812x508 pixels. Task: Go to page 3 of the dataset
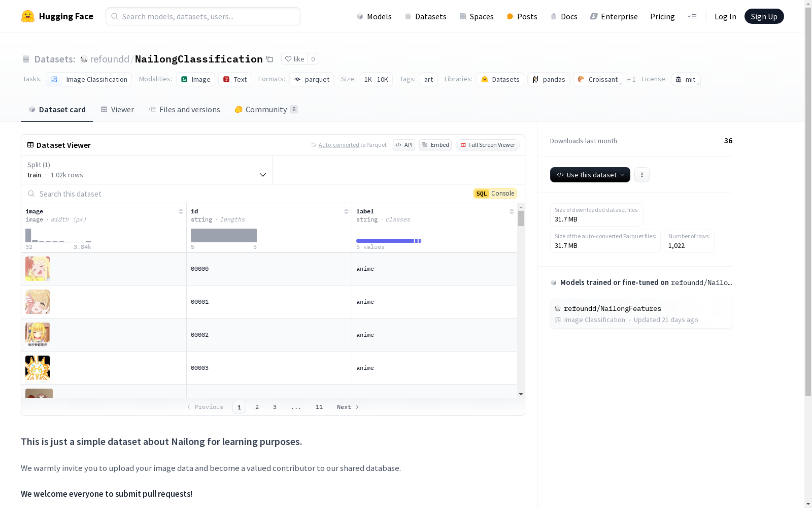click(x=275, y=407)
